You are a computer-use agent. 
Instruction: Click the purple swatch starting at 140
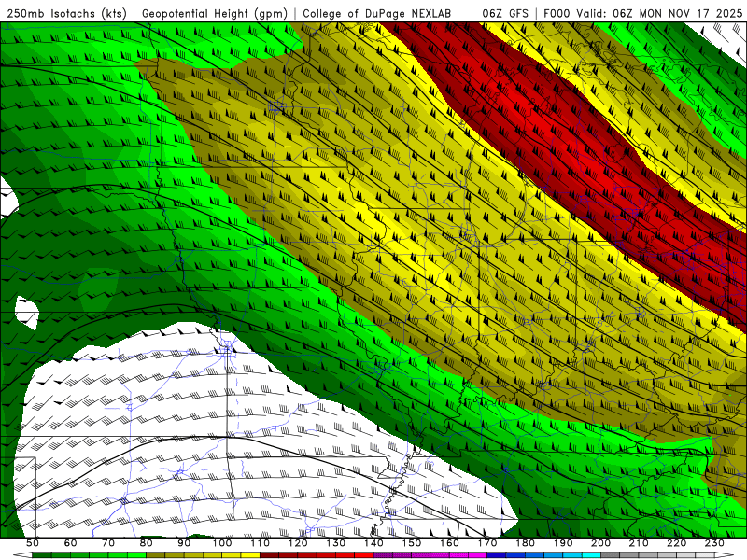[383, 555]
